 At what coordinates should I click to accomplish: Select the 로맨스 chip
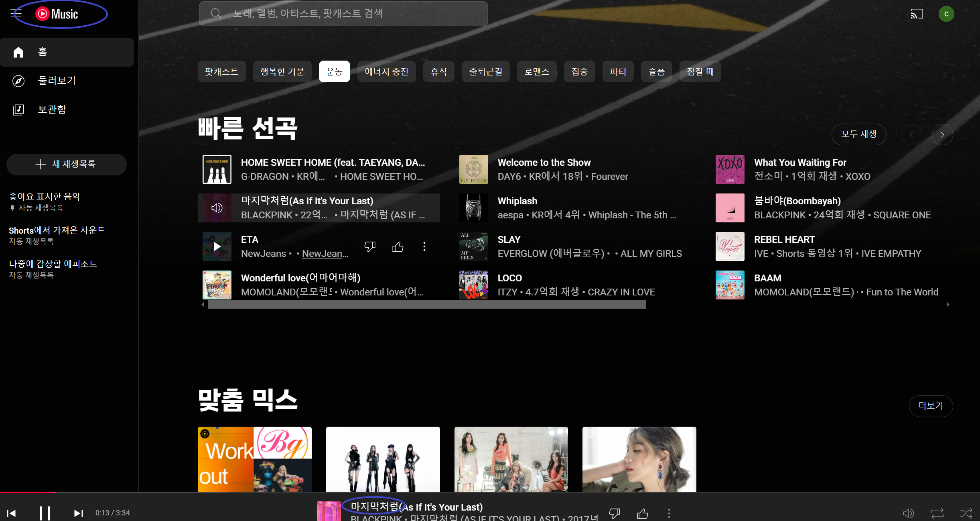[537, 71]
